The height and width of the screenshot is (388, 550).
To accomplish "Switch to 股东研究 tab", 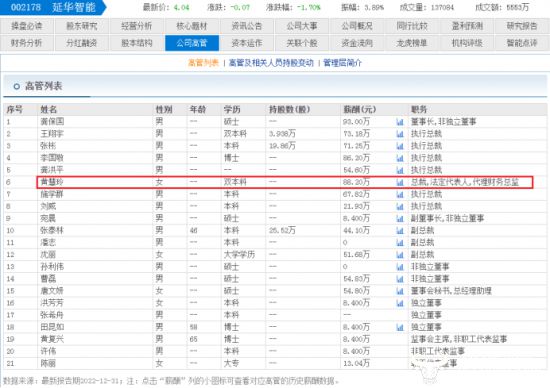I will 82,26.
